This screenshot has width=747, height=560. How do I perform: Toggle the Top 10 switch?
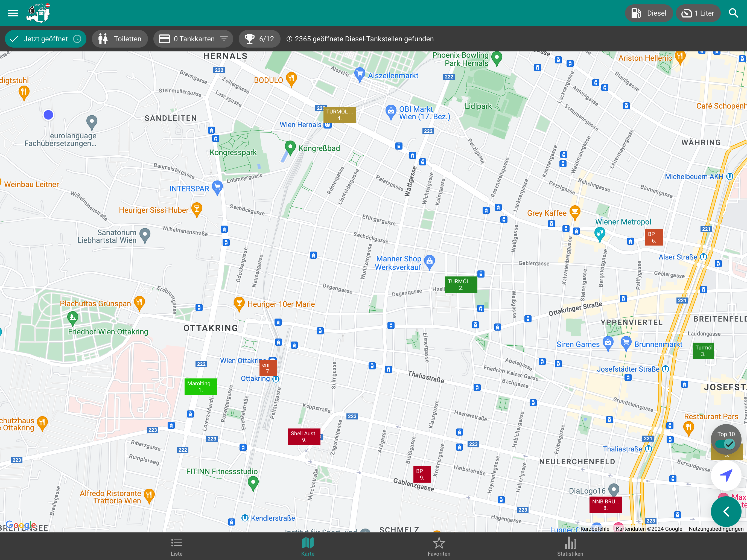pyautogui.click(x=726, y=444)
